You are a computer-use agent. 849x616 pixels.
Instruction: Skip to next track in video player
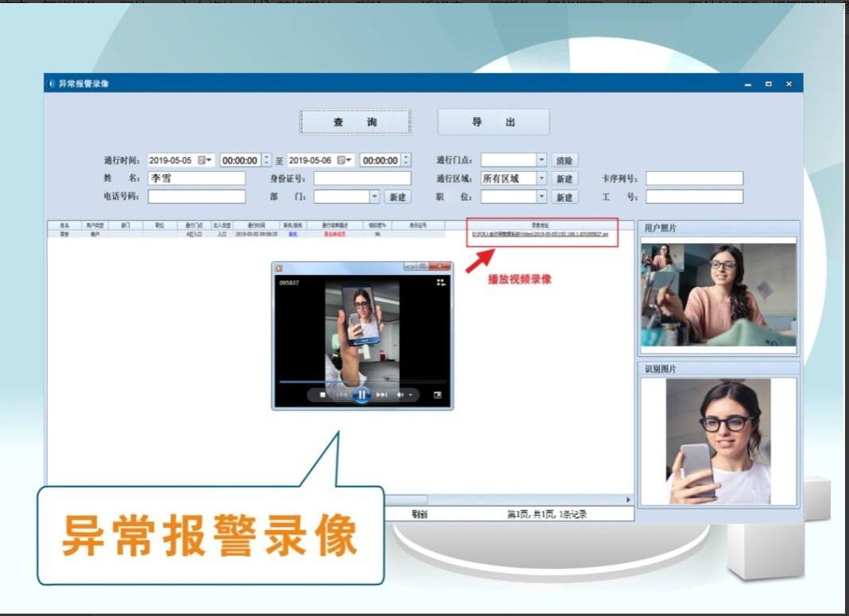[x=382, y=395]
